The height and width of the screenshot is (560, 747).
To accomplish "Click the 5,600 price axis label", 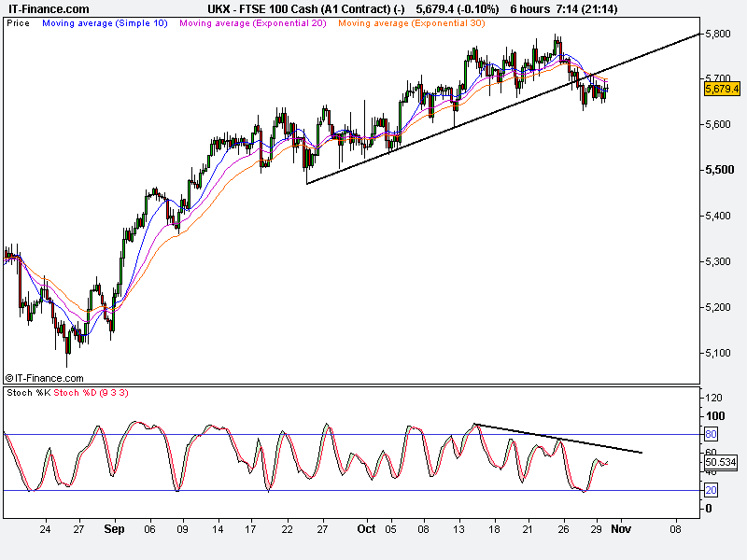I will pos(717,124).
